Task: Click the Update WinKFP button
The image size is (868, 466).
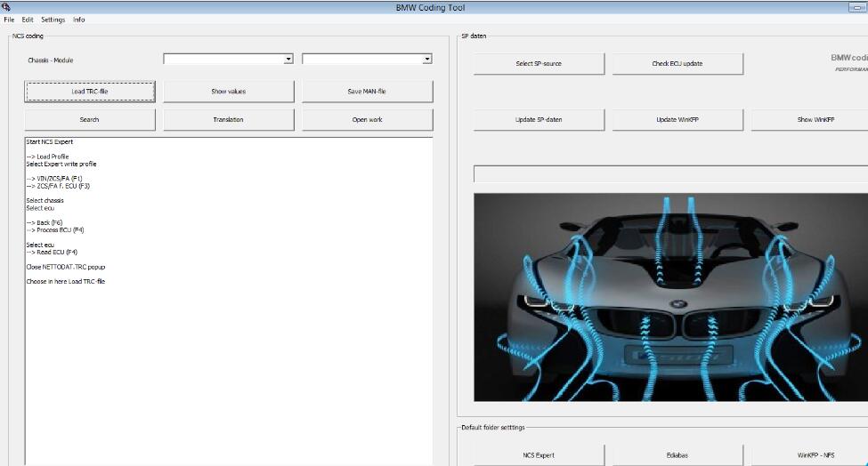Action: point(677,120)
